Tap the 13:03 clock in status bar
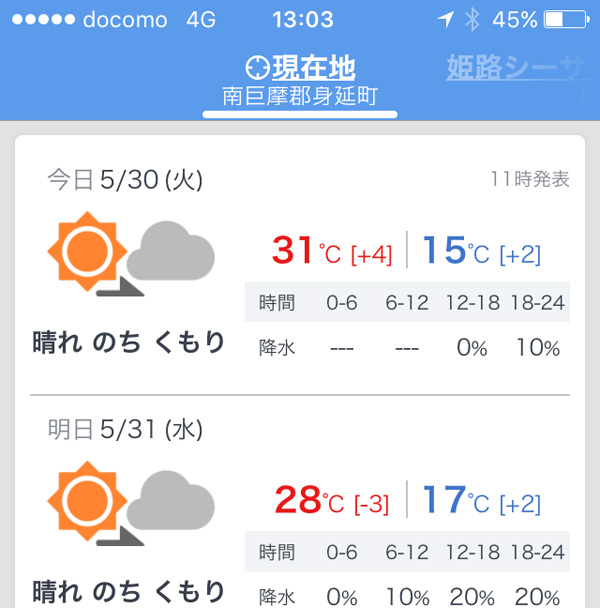This screenshot has height=608, width=600. click(x=302, y=20)
